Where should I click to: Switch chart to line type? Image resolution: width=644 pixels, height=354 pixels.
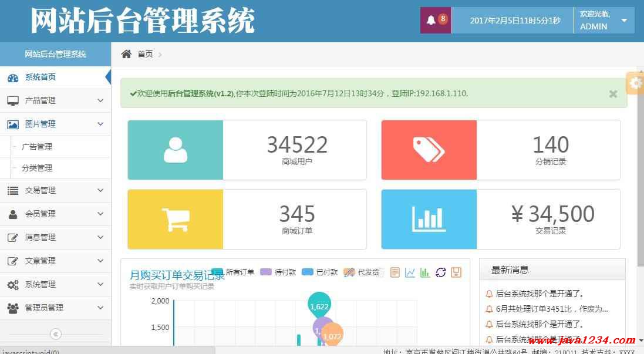[410, 272]
